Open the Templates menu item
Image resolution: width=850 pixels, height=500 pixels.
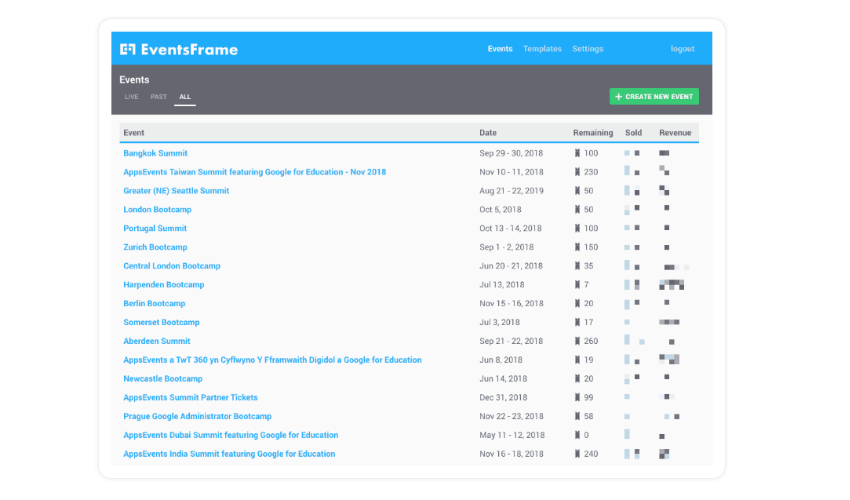pyautogui.click(x=542, y=49)
